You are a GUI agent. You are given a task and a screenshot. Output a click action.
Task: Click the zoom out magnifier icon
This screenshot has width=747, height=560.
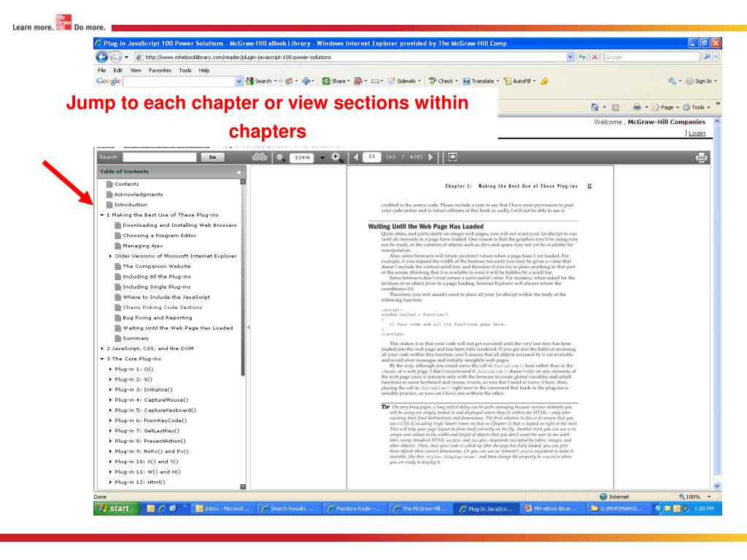click(281, 157)
